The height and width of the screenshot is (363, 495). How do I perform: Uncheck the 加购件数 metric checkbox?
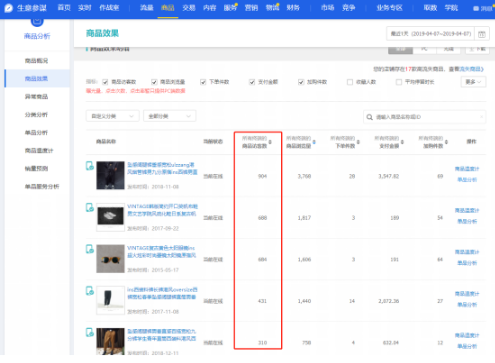click(301, 82)
